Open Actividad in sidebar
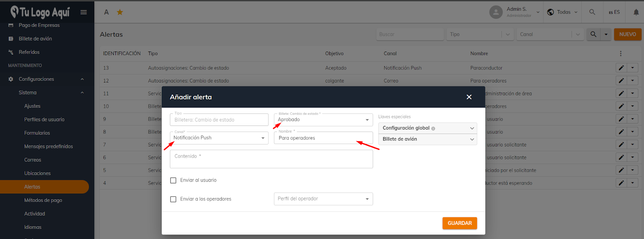Screen dimensions: 644x239 [35, 214]
